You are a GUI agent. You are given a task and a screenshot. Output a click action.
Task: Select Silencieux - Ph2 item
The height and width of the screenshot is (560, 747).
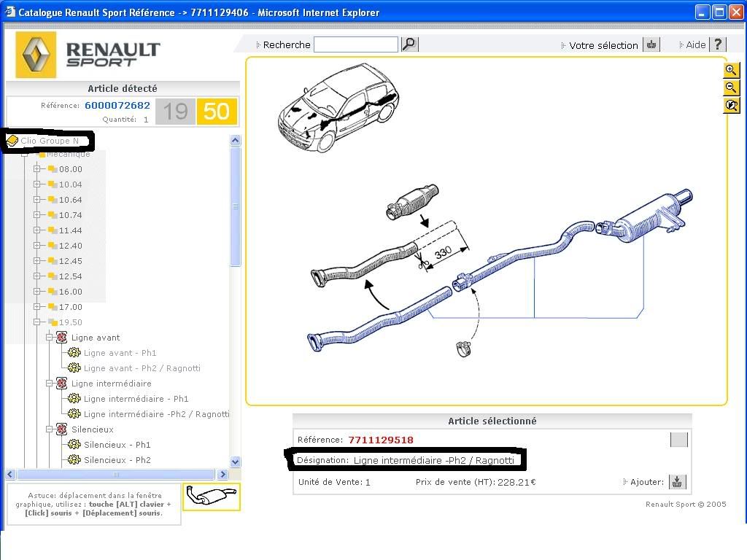click(117, 460)
